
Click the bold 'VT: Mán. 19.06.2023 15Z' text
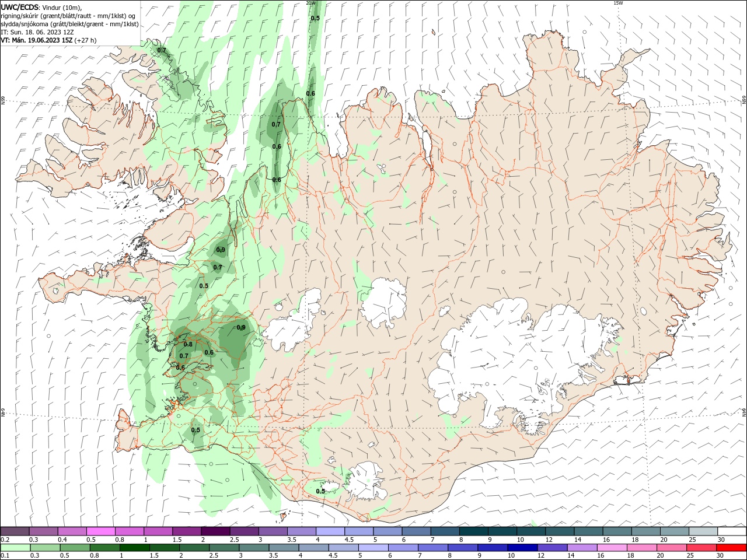pos(36,40)
